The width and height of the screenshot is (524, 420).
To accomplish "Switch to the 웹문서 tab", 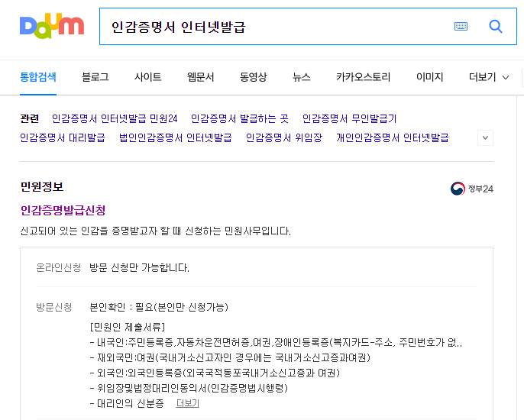I will pyautogui.click(x=200, y=77).
